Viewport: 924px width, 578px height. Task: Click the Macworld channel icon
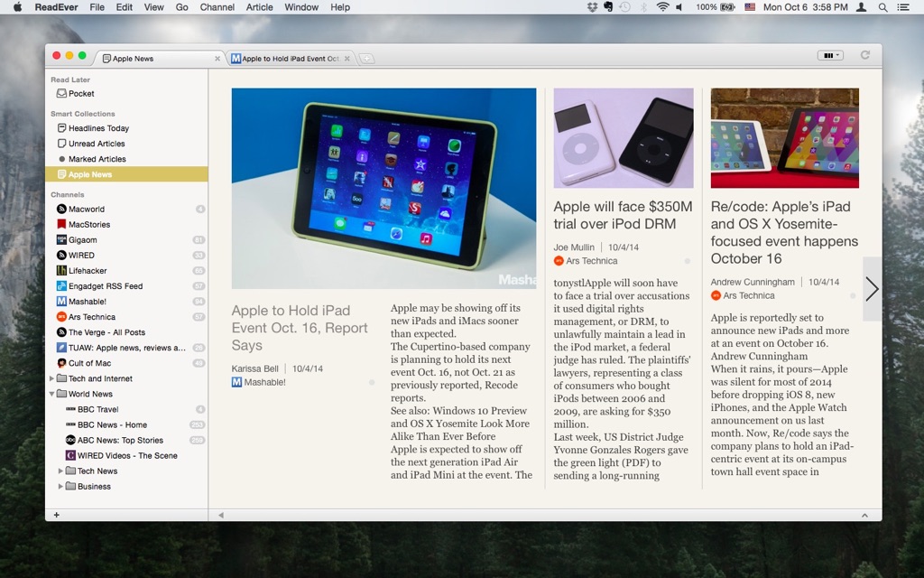(x=61, y=209)
